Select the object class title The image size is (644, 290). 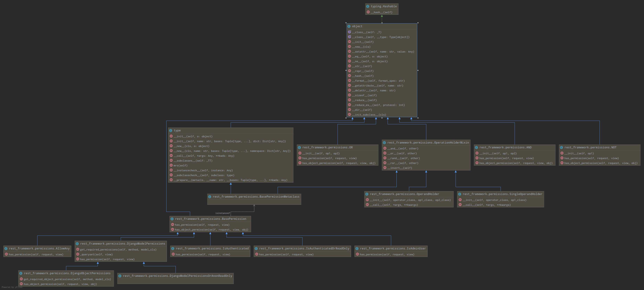357,26
